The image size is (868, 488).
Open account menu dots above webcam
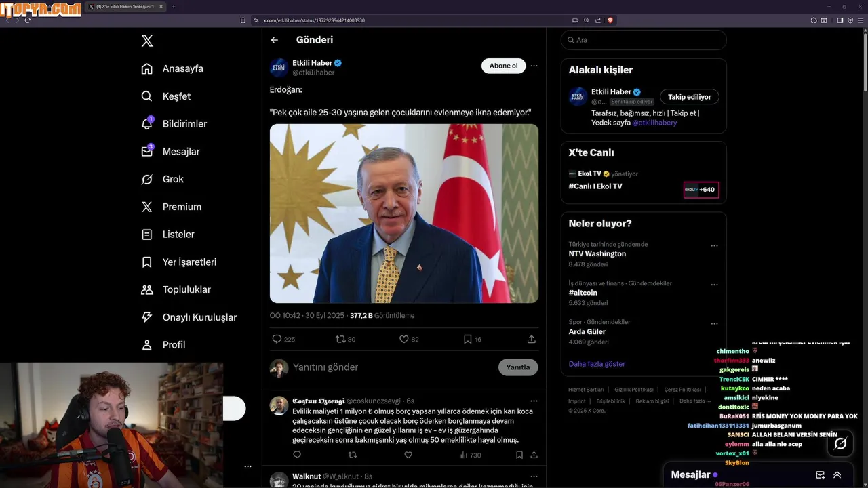coord(248,466)
